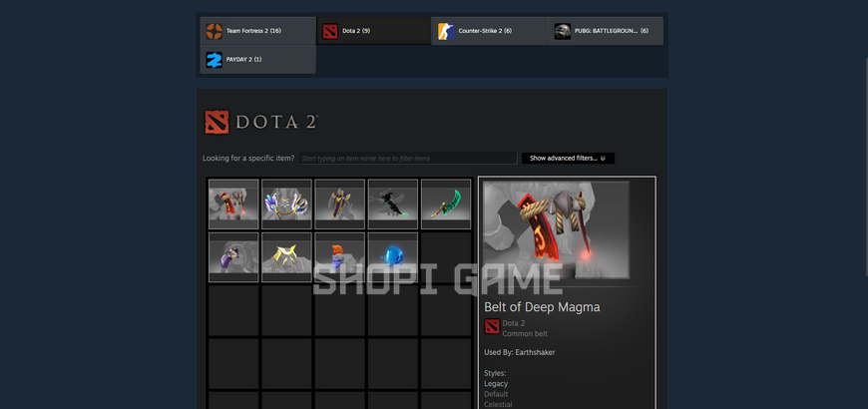Select the black raven with green talons item

point(393,204)
